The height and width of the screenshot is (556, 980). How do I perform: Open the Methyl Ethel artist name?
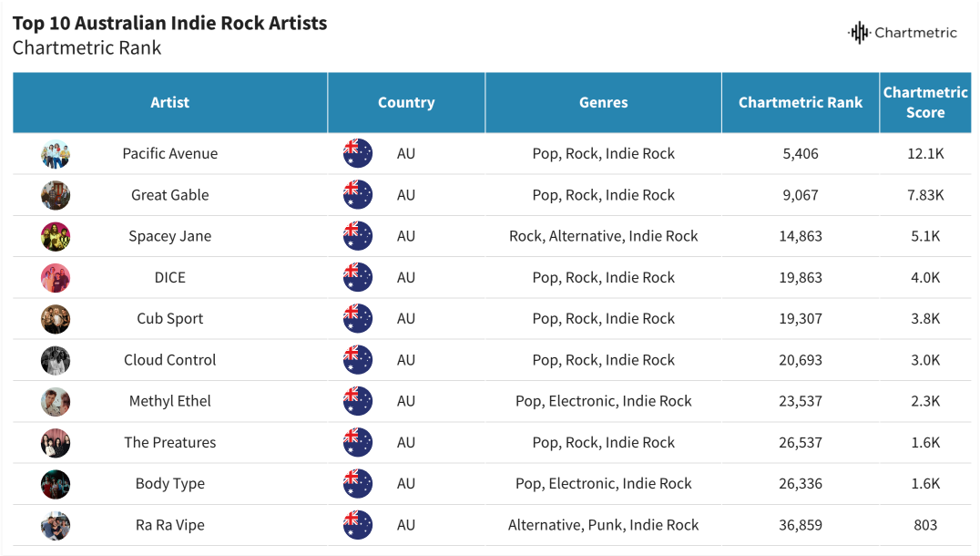(x=170, y=401)
